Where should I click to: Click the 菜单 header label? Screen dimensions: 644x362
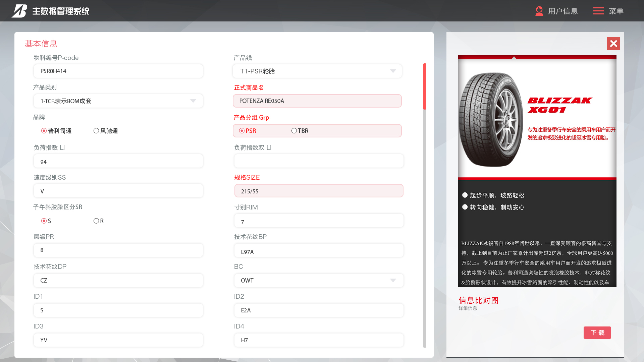point(616,11)
